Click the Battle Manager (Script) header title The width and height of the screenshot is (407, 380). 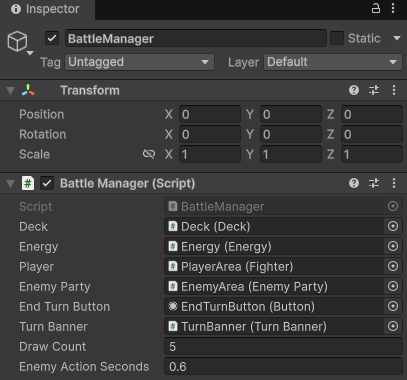pyautogui.click(x=127, y=183)
